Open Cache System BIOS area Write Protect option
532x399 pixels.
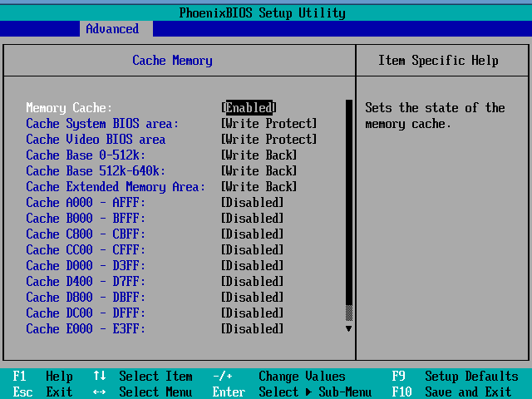(x=268, y=124)
